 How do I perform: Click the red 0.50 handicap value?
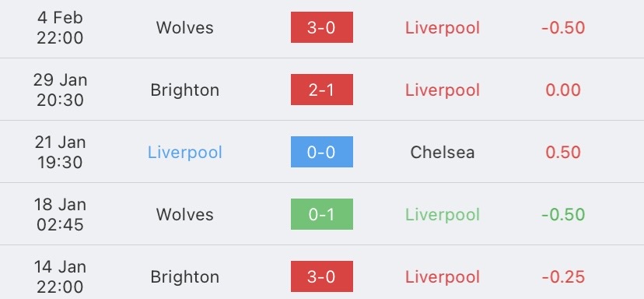coord(563,152)
